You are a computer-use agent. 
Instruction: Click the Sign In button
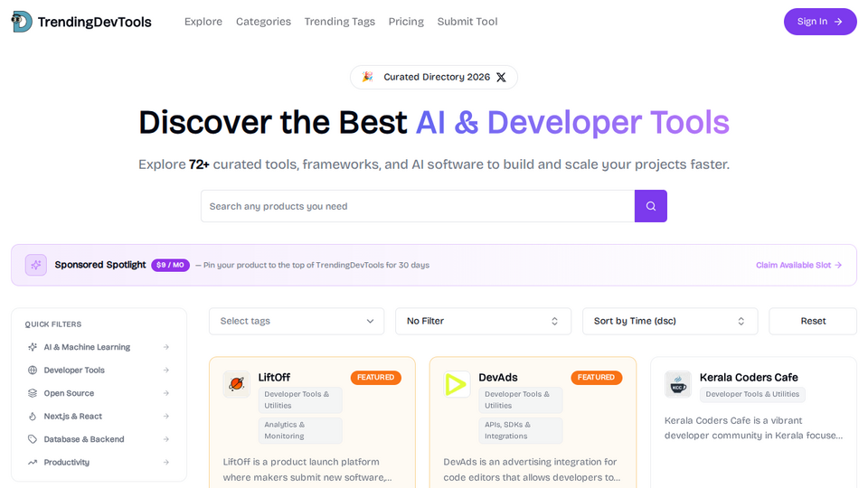click(820, 22)
